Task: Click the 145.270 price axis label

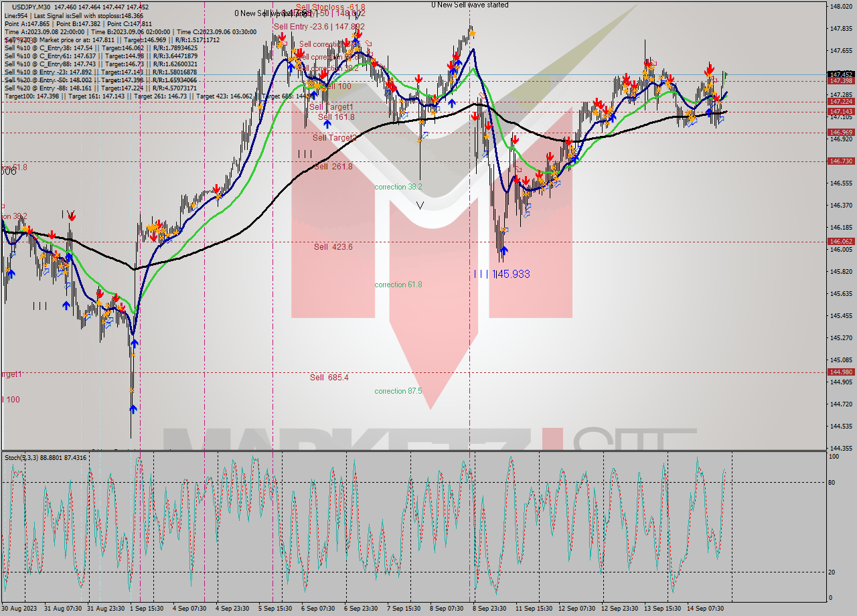Action: point(841,337)
